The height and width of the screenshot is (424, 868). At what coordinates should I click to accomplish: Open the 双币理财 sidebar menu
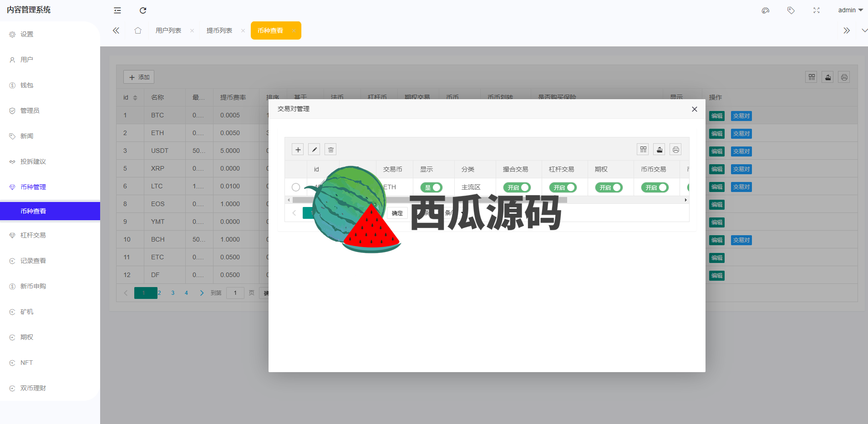click(50, 388)
